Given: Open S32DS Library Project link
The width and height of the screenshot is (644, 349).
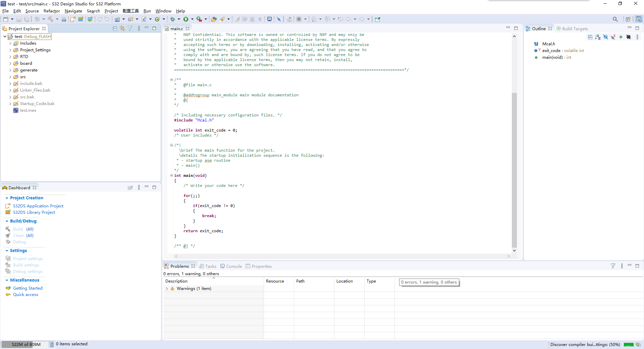Looking at the screenshot, I should (x=34, y=212).
